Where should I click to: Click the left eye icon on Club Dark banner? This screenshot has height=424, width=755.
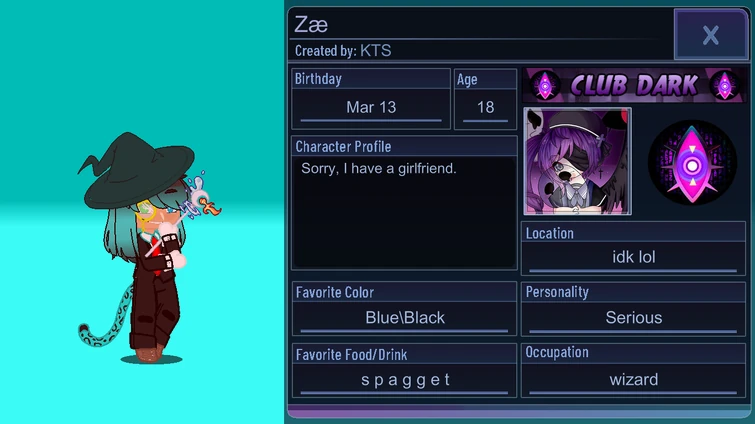[545, 86]
